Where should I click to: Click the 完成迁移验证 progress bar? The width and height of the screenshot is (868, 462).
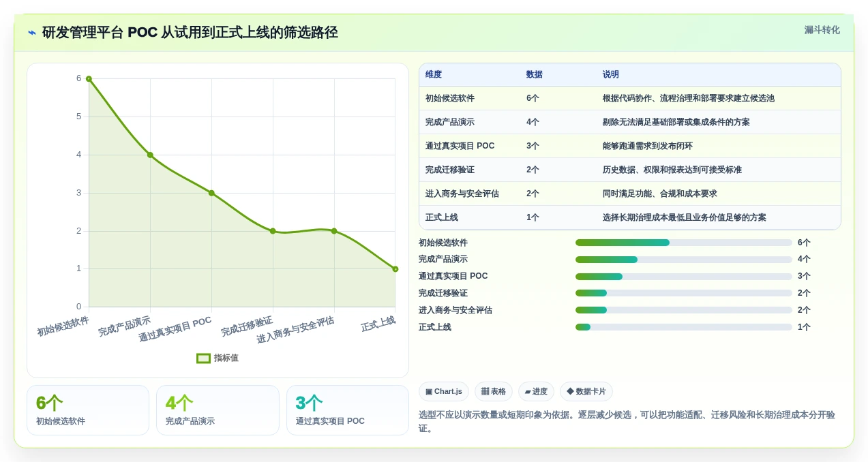click(684, 293)
